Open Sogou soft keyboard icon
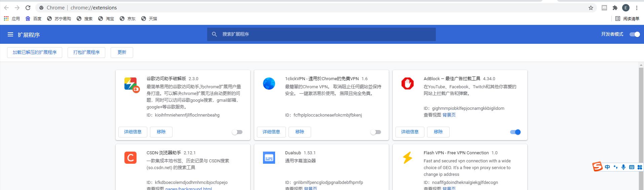 tap(632, 167)
